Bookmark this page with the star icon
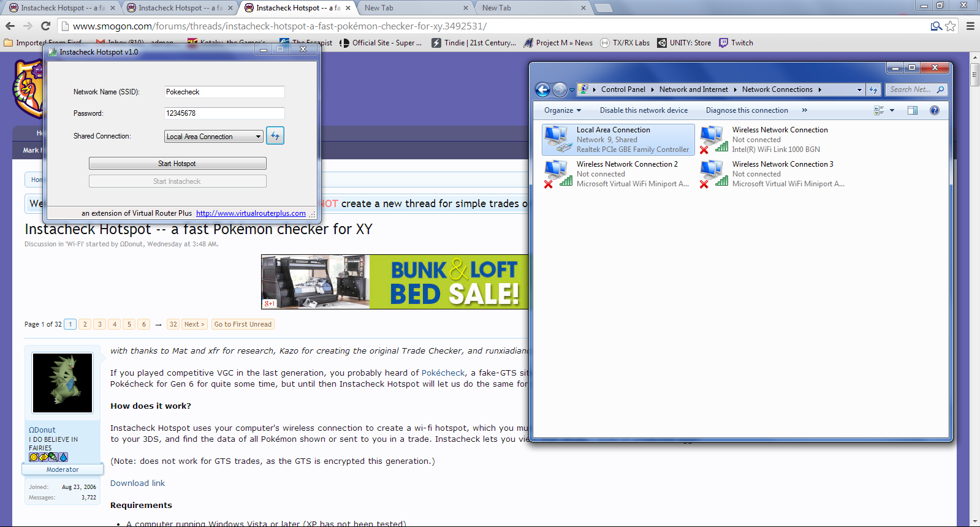 950,26
